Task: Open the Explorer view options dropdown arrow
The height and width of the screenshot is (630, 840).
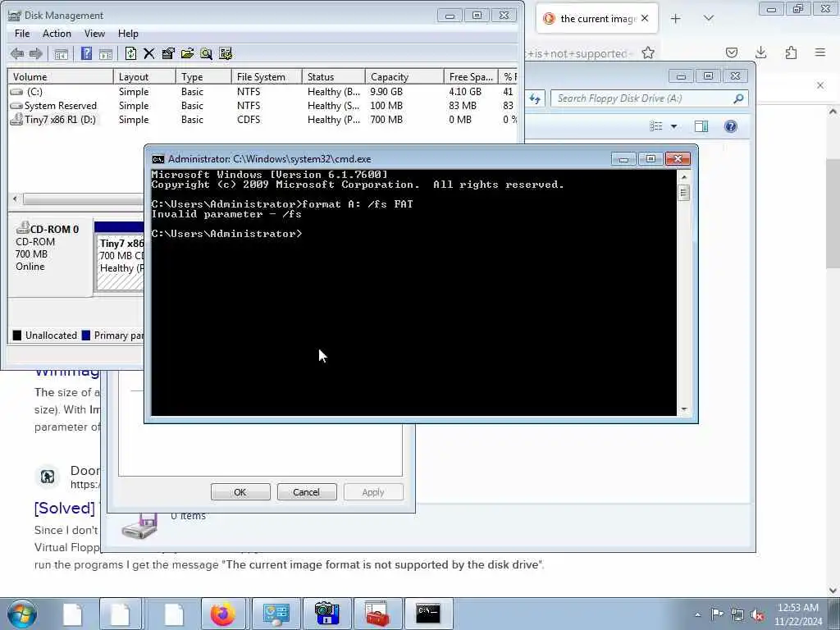Action: pyautogui.click(x=674, y=126)
